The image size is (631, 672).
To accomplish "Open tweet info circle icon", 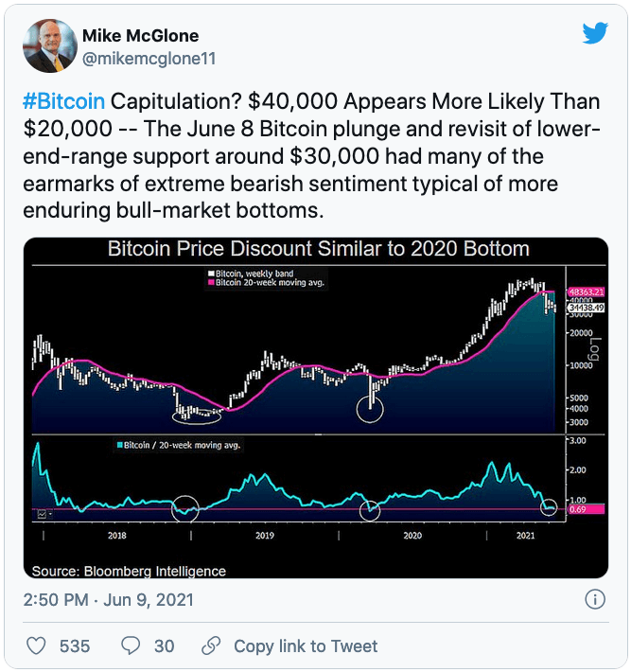I will (x=595, y=599).
